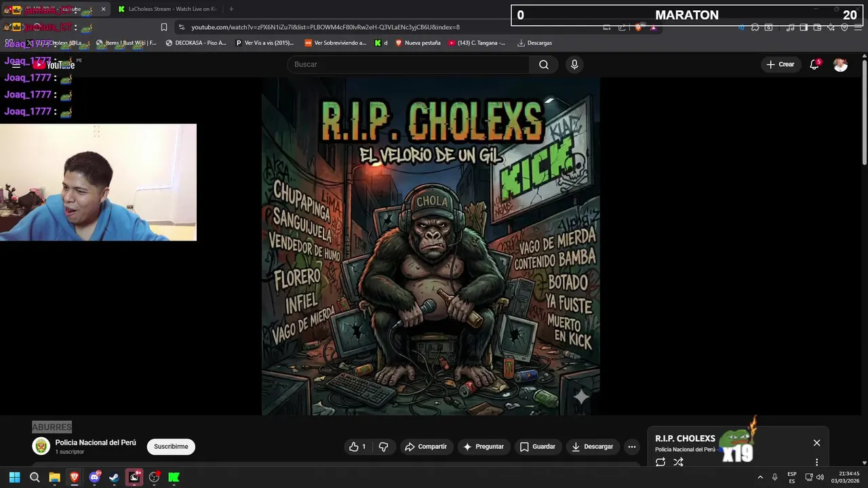This screenshot has height=488, width=868.
Task: Open Policia Nacional del Perú channel name
Action: pyautogui.click(x=96, y=443)
